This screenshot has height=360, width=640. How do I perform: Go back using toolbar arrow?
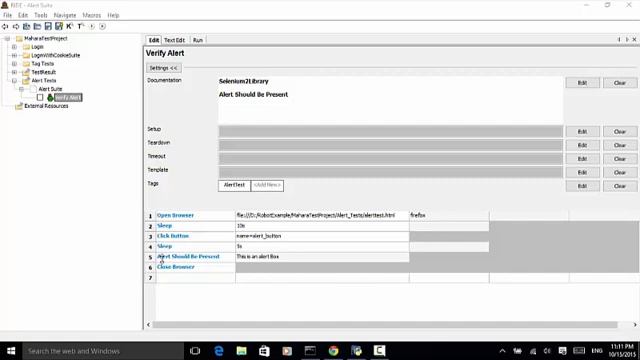tap(5, 27)
